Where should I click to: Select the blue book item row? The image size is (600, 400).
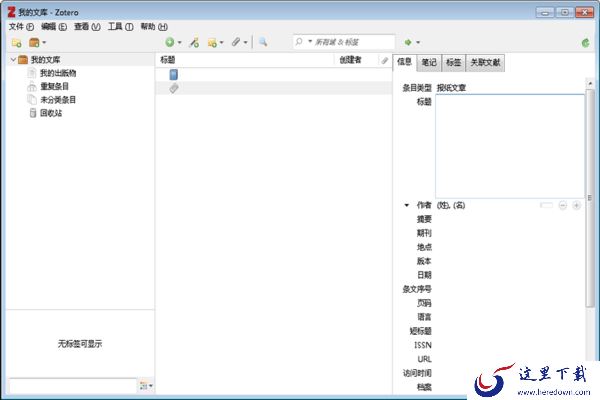click(x=274, y=75)
